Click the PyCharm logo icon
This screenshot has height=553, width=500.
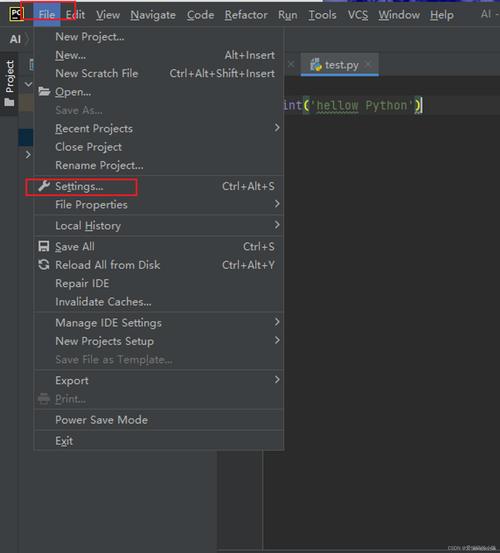16,14
